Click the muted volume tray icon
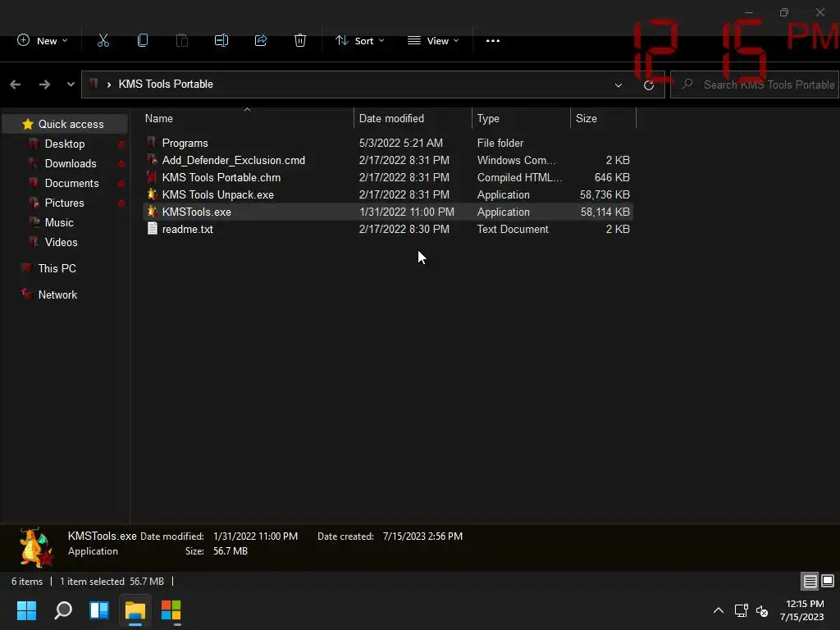 pos(762,610)
